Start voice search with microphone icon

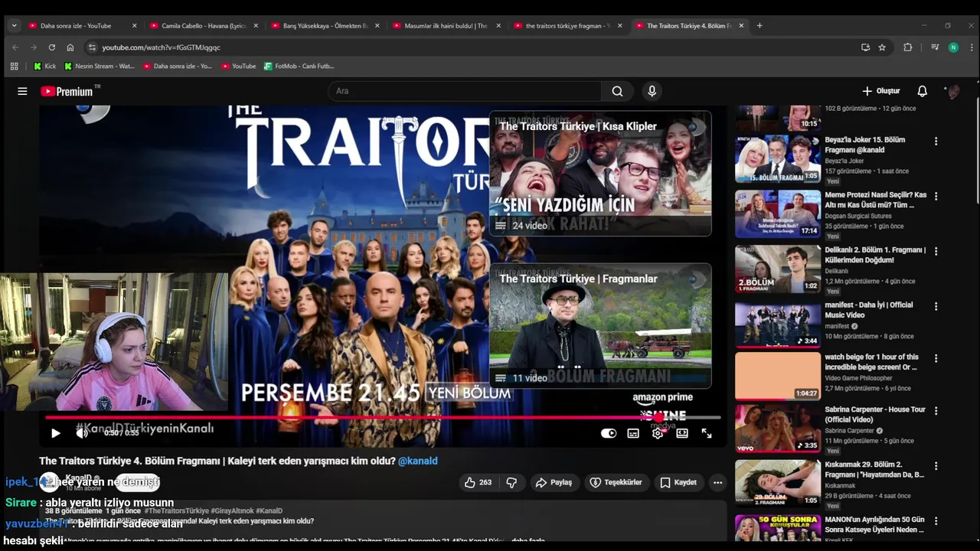(x=652, y=91)
